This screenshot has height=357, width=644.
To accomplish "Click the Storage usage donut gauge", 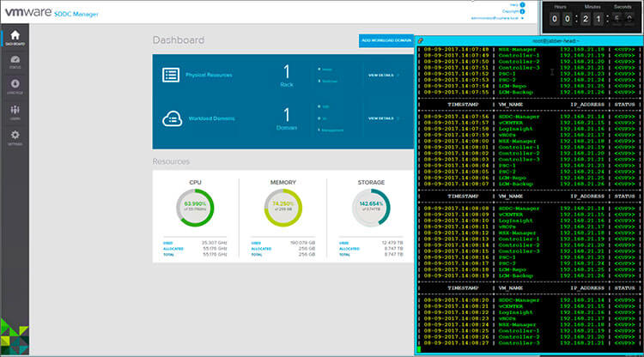I will 371,207.
